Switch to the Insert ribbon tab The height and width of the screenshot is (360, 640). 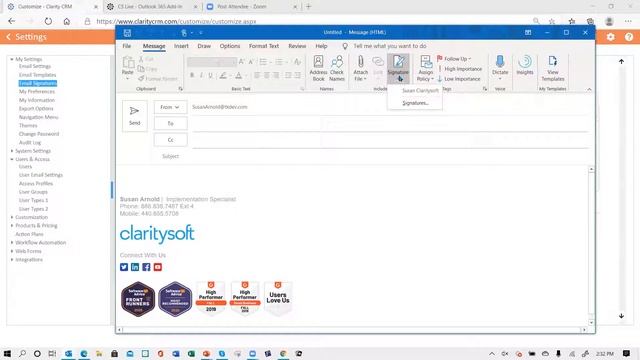pyautogui.click(x=181, y=46)
